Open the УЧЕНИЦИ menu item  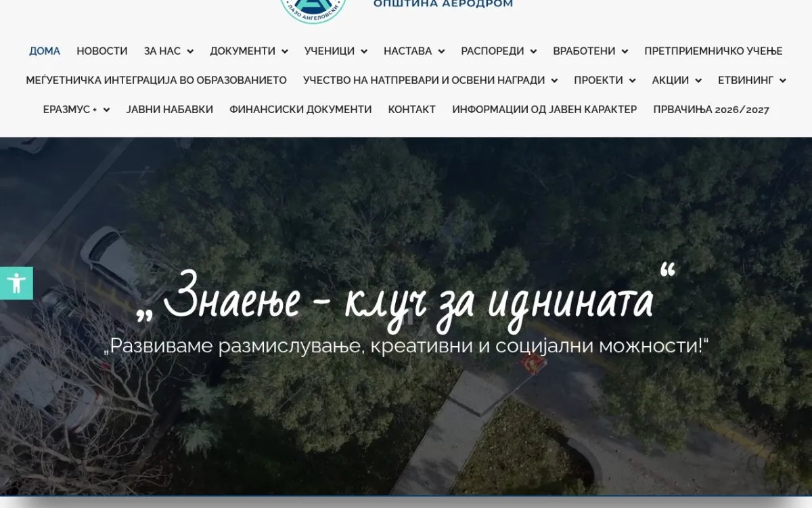tap(330, 51)
